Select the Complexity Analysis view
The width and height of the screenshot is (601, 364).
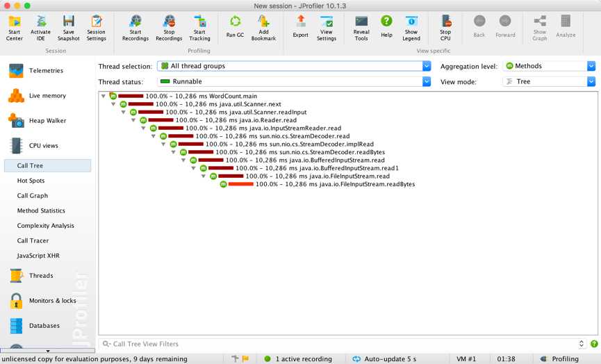(46, 225)
